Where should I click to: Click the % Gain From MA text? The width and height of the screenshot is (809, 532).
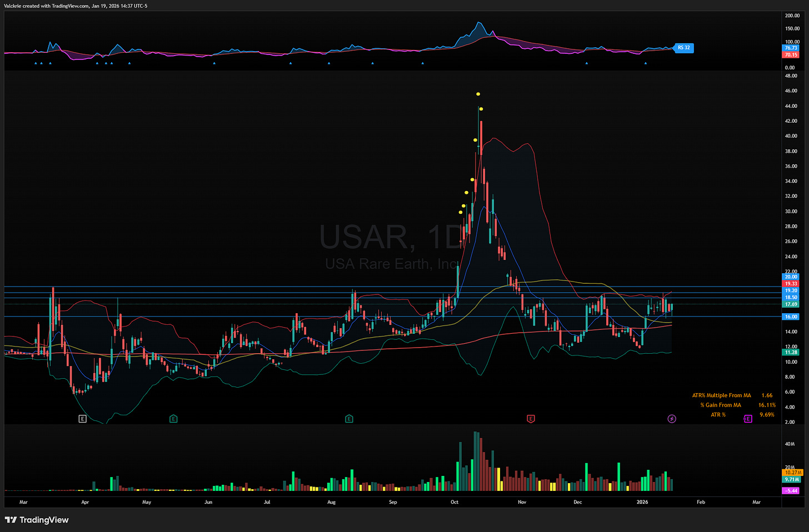coord(720,405)
